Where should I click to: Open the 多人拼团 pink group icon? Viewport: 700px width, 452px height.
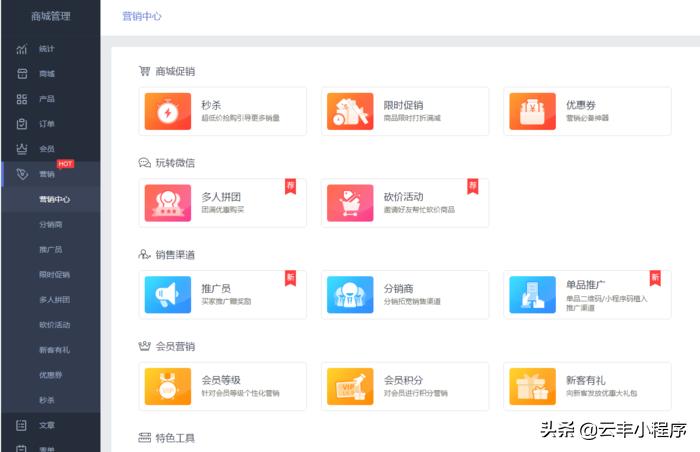(168, 203)
